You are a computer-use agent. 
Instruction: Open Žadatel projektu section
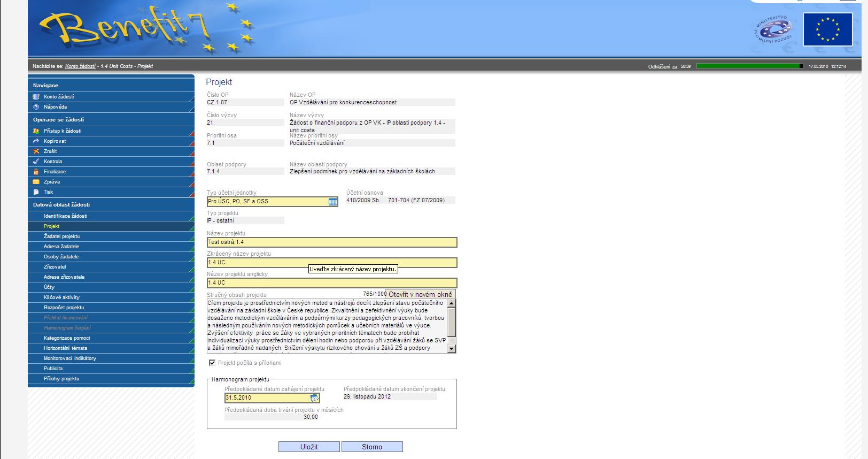[111, 236]
